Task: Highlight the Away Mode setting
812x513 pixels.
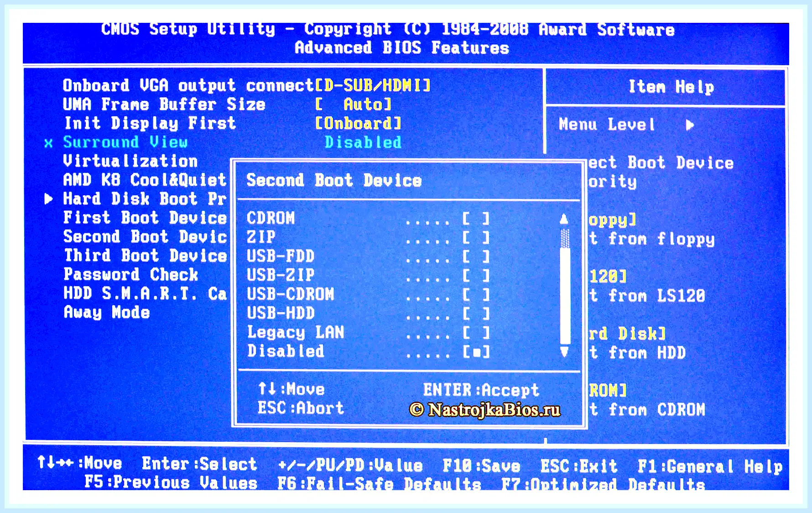Action: (107, 313)
